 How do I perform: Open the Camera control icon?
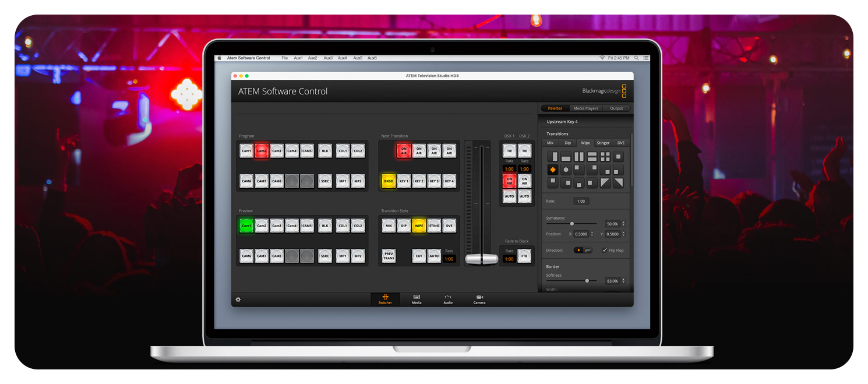point(479,300)
